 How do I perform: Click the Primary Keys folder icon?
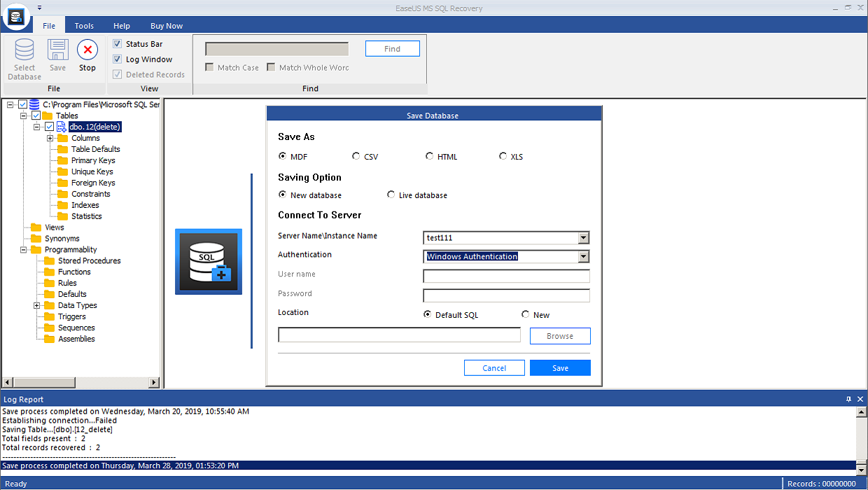pos(63,160)
